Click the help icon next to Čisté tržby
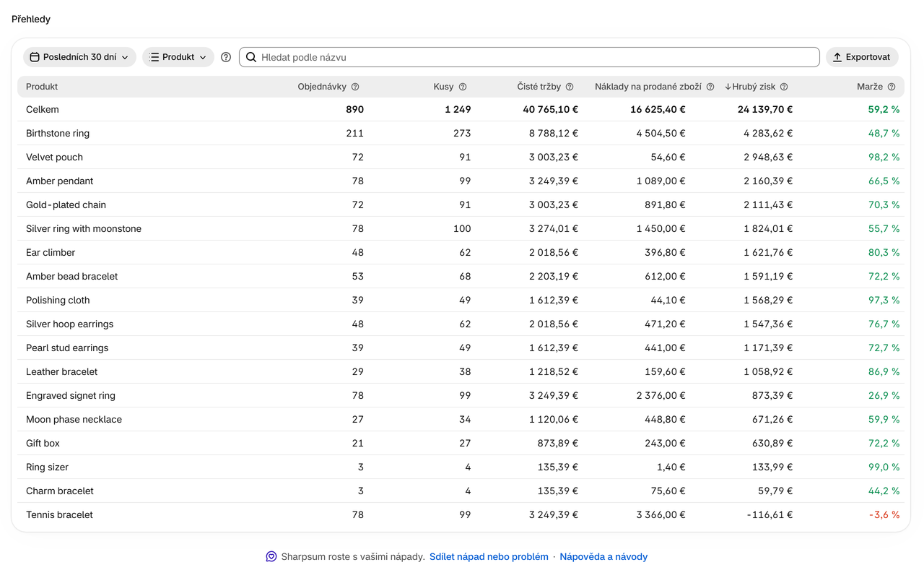 [570, 87]
